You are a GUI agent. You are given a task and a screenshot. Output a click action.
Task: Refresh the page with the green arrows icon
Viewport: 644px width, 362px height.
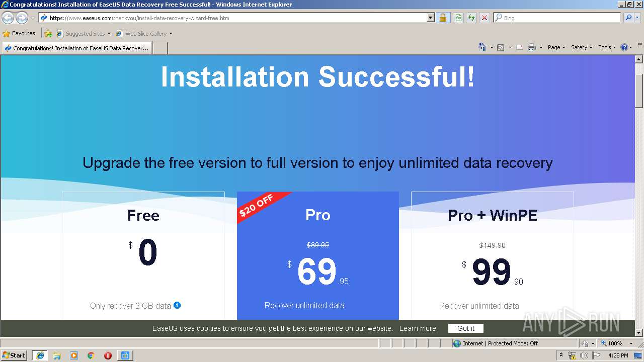coord(471,18)
